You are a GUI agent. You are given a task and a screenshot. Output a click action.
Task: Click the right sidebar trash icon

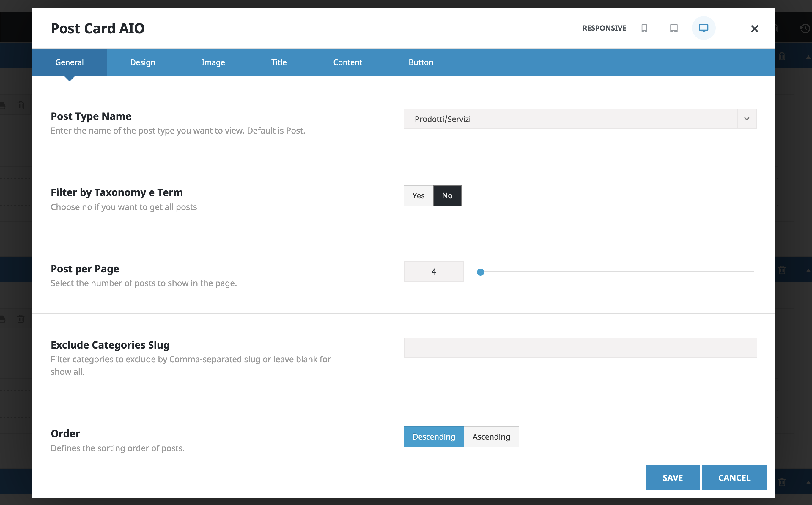point(782,56)
